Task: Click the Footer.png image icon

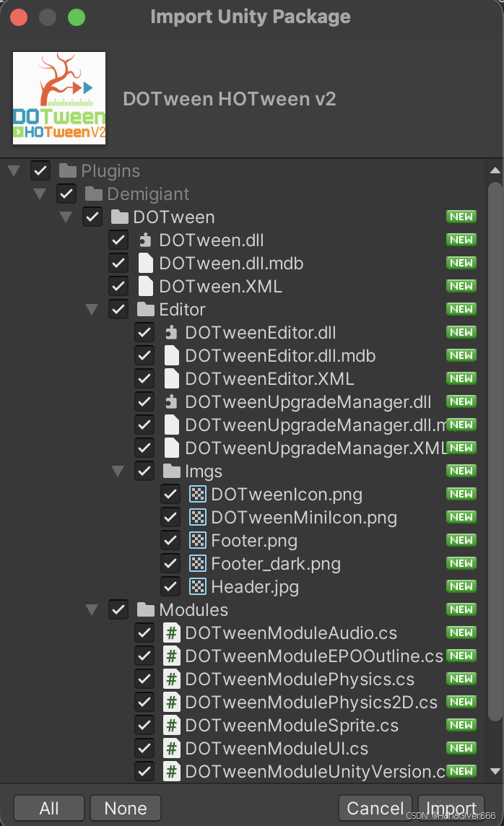Action: click(198, 541)
